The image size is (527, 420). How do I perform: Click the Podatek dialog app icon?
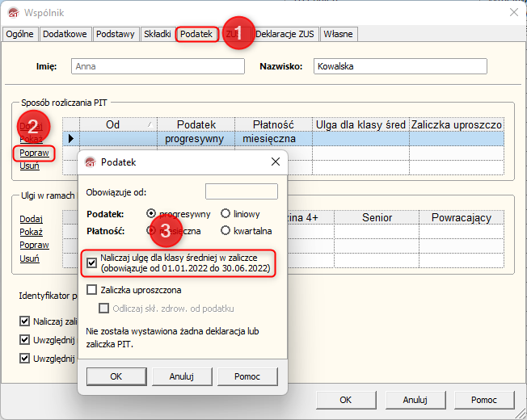click(x=91, y=162)
